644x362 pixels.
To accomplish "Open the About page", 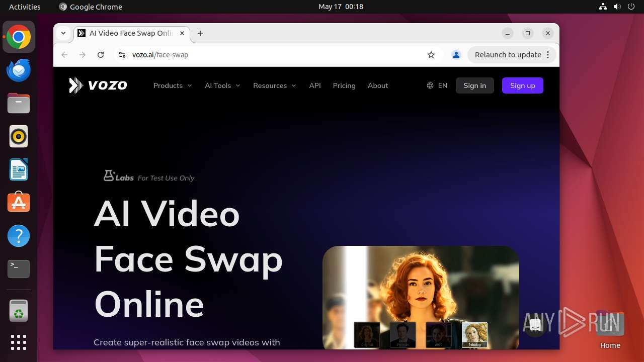I will point(378,85).
